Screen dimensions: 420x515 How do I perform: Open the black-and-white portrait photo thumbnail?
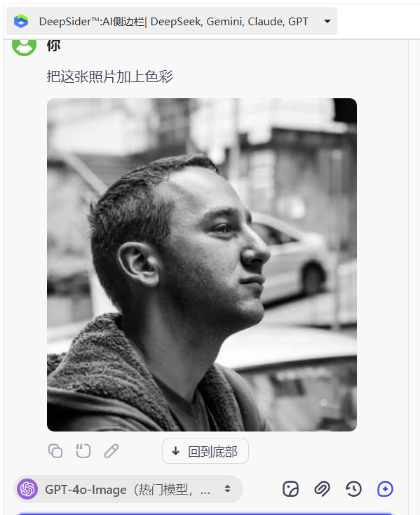tap(202, 265)
